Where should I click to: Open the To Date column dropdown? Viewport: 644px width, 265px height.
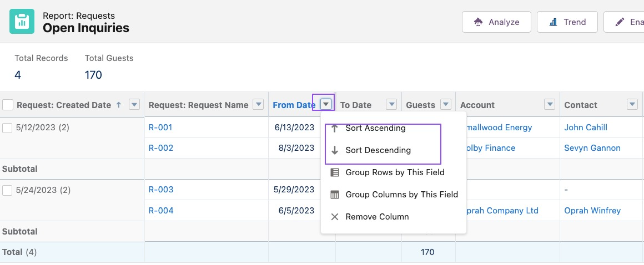tap(391, 105)
